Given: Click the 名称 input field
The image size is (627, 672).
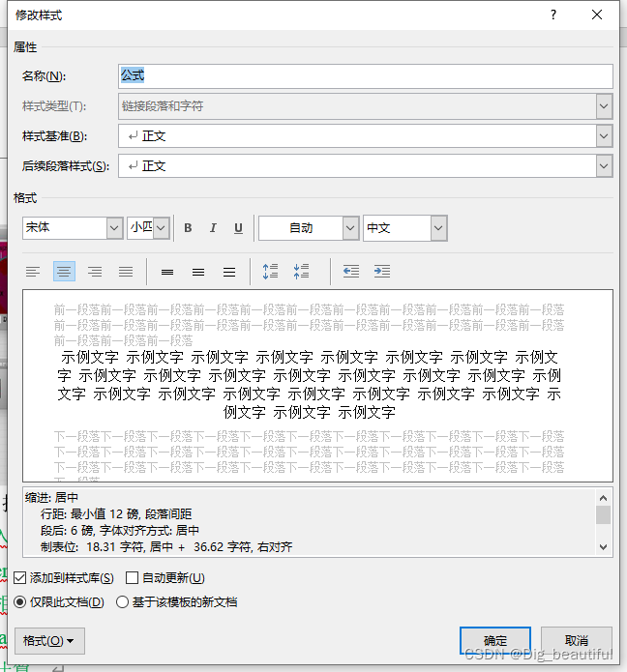Looking at the screenshot, I should point(366,76).
